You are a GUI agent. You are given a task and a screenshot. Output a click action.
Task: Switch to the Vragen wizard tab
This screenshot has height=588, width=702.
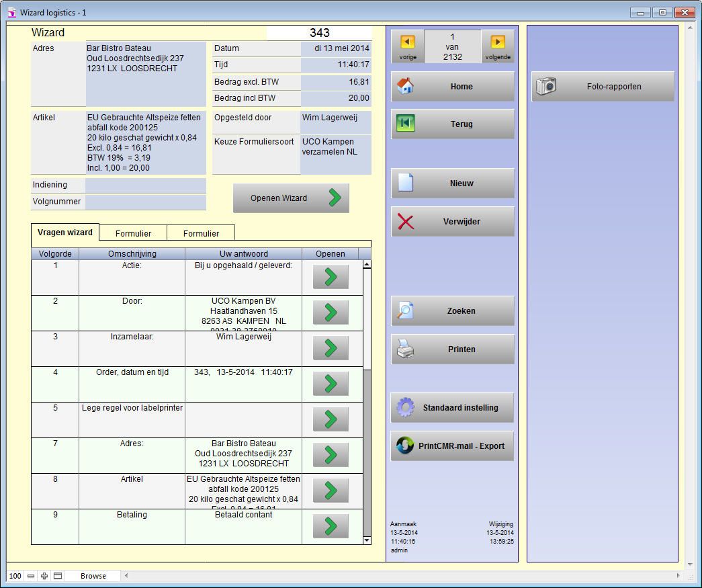point(64,232)
